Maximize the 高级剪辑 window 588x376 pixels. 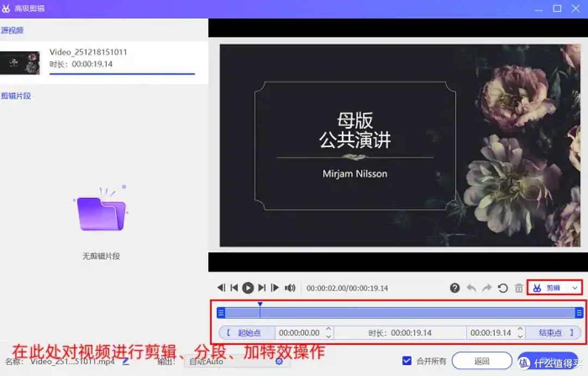click(558, 8)
